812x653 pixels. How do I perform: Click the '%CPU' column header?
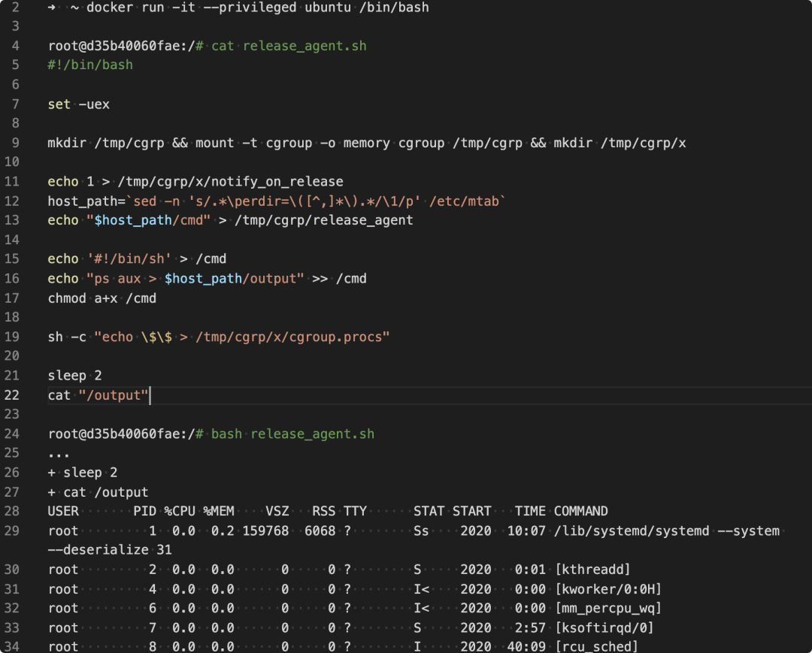click(x=180, y=512)
